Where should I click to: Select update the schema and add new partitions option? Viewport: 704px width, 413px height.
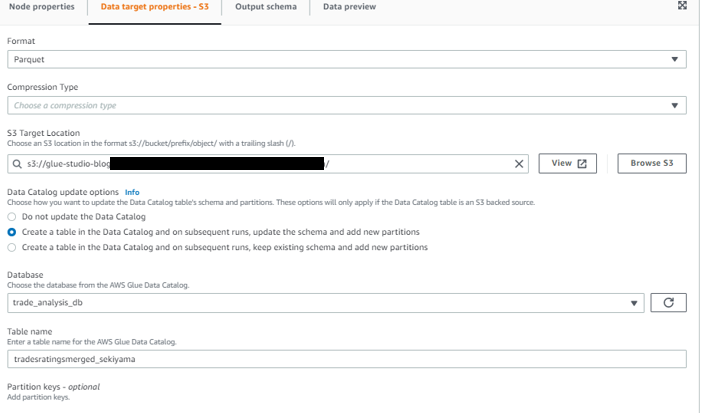coord(12,232)
